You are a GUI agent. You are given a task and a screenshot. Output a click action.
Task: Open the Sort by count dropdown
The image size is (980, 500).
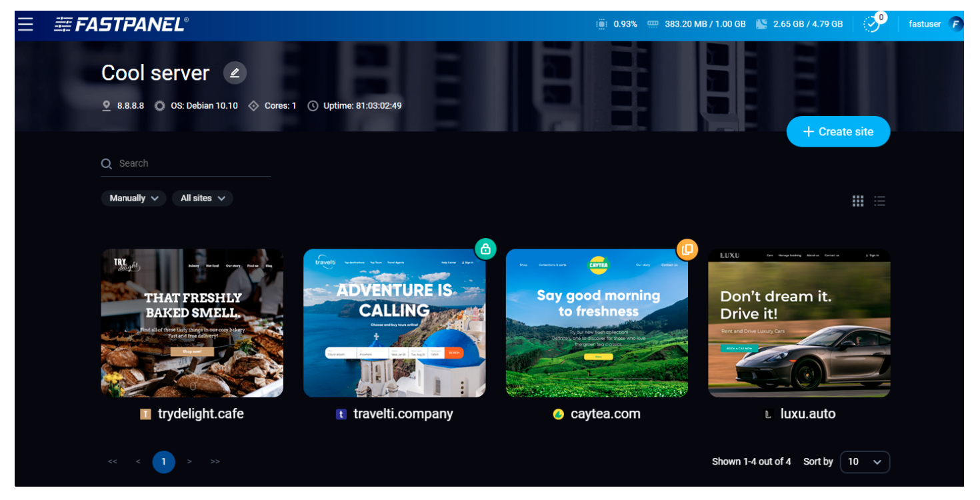point(865,462)
